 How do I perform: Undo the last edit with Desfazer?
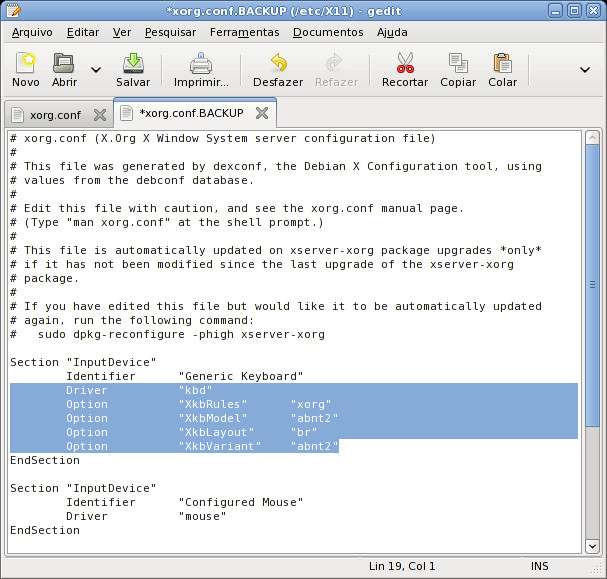click(278, 63)
